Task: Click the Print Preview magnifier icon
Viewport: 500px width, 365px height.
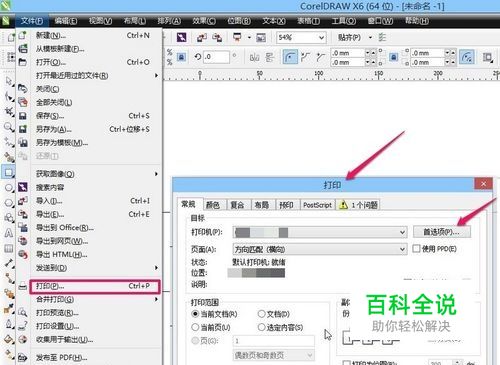Action: click(22, 313)
